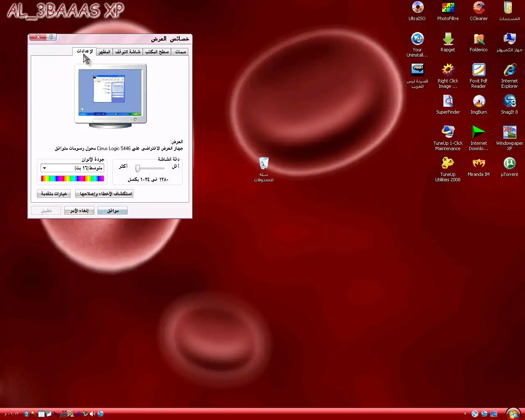525x420 pixels.
Task: Click the Right Click Image desktop icon
Action: coord(448,76)
